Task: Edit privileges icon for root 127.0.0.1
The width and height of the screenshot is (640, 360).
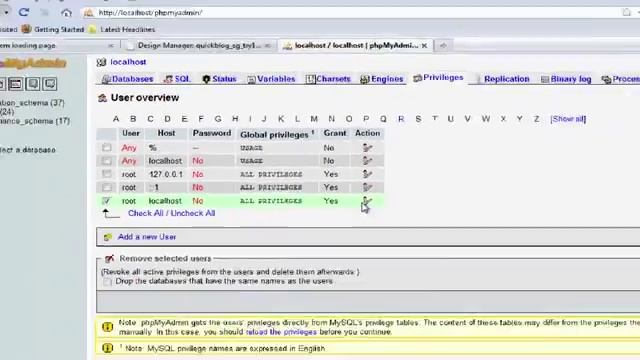Action: pos(367,174)
